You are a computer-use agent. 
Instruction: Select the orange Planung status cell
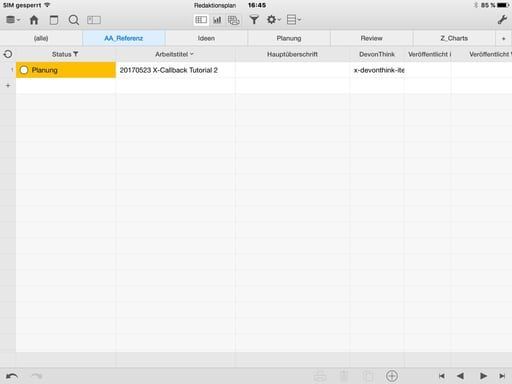[66, 70]
